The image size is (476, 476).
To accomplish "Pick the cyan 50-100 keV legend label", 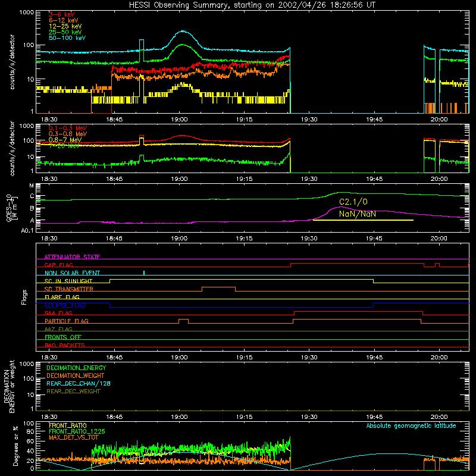I will point(67,38).
